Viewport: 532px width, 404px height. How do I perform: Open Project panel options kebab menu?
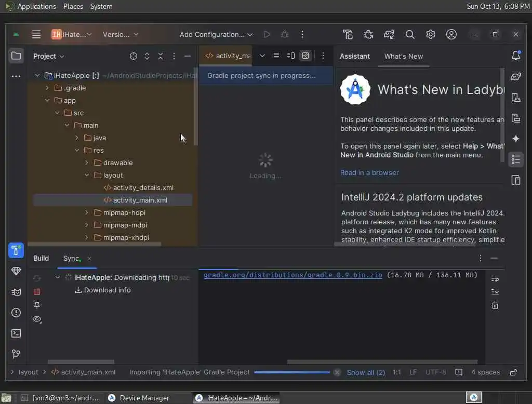click(174, 56)
